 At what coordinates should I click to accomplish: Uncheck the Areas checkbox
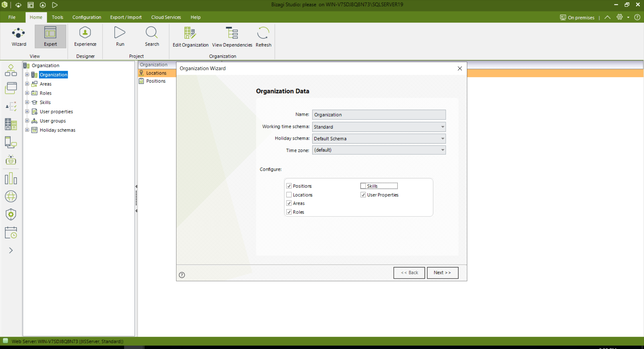(289, 203)
